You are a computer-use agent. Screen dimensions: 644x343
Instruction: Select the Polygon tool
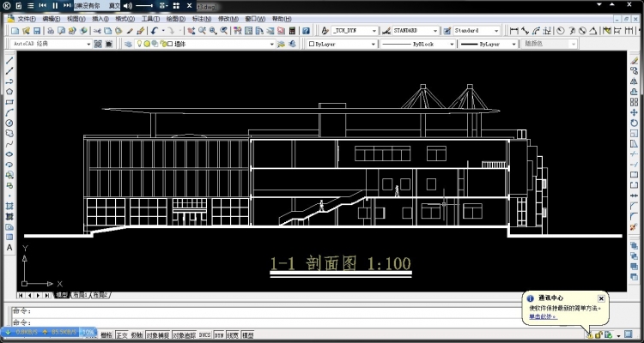click(9, 92)
